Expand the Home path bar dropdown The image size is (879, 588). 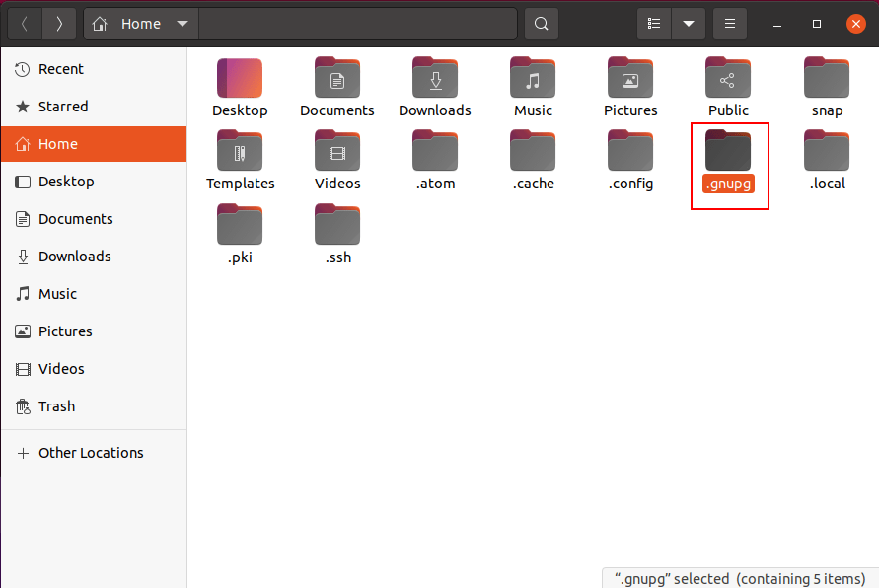pos(182,24)
